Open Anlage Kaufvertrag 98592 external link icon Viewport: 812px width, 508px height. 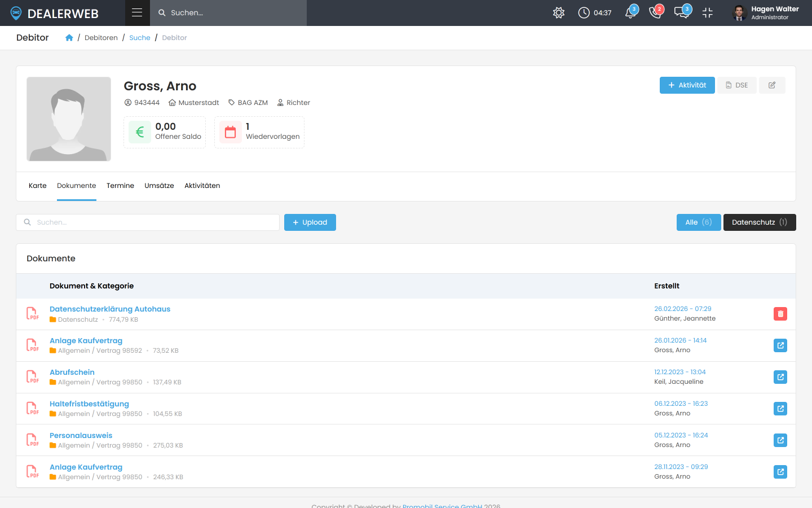(x=780, y=345)
